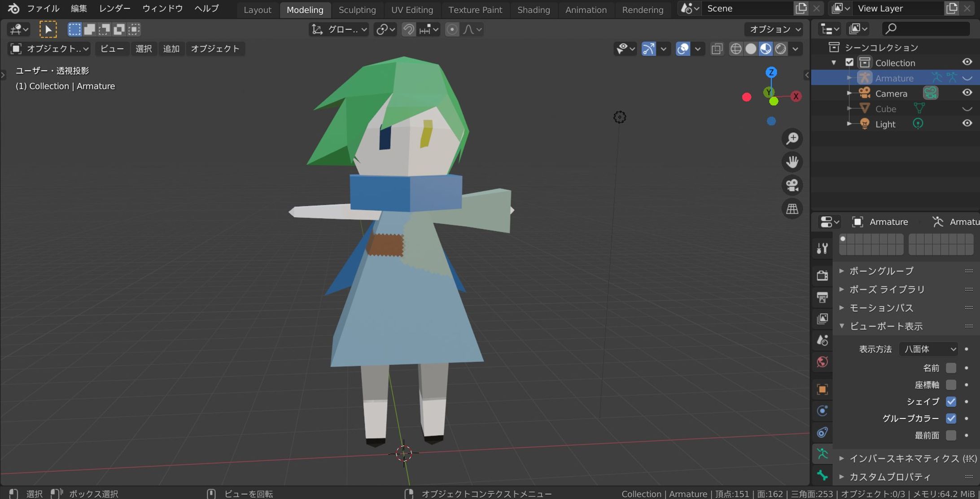
Task: Click the 追加 menu button
Action: [x=171, y=48]
